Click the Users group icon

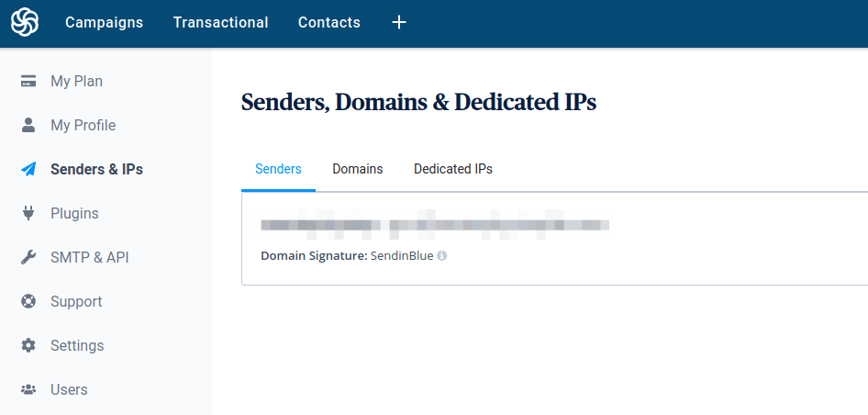[28, 389]
